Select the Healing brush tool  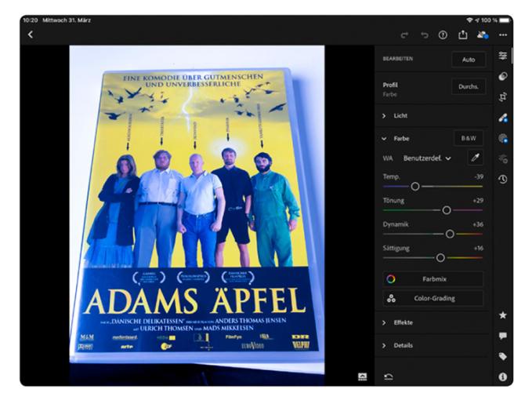click(x=503, y=118)
